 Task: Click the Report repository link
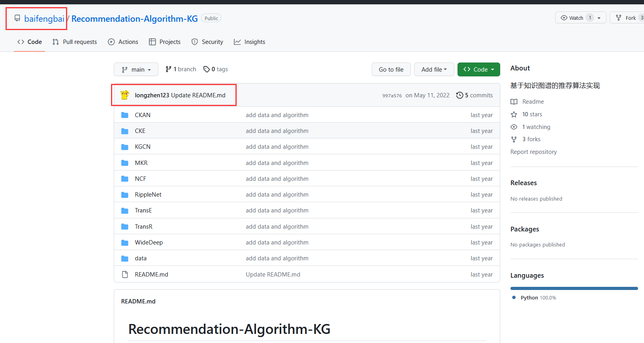[x=533, y=152]
